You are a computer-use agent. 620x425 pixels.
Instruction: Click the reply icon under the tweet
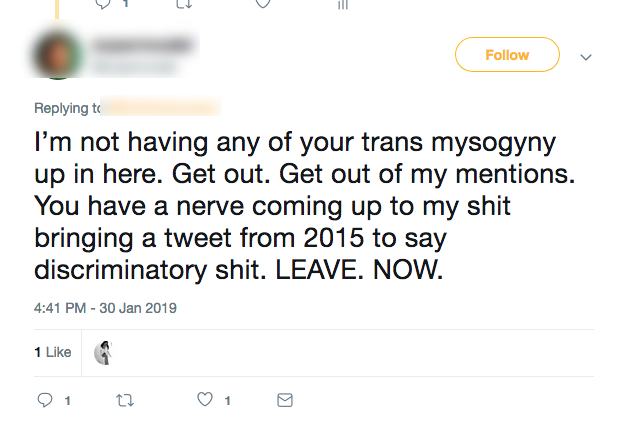point(43,400)
